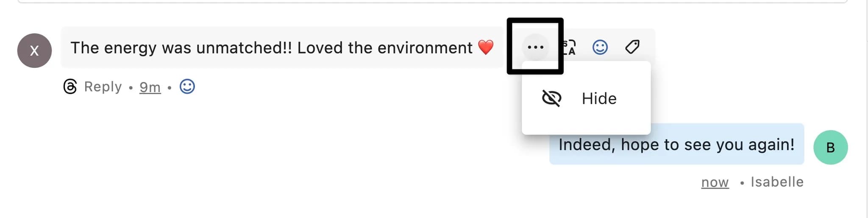The image size is (868, 218).
Task: Click the Isabelle agent name
Action: click(x=777, y=182)
